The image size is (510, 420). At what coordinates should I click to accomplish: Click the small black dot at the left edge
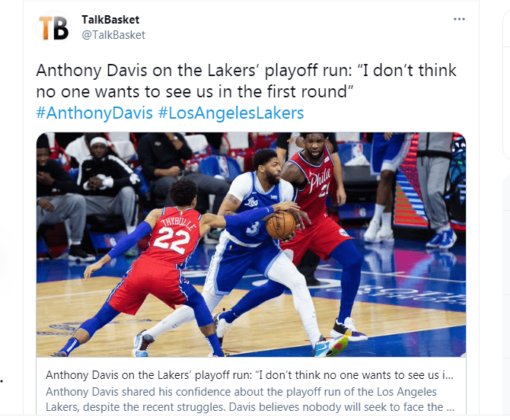pos(2,380)
